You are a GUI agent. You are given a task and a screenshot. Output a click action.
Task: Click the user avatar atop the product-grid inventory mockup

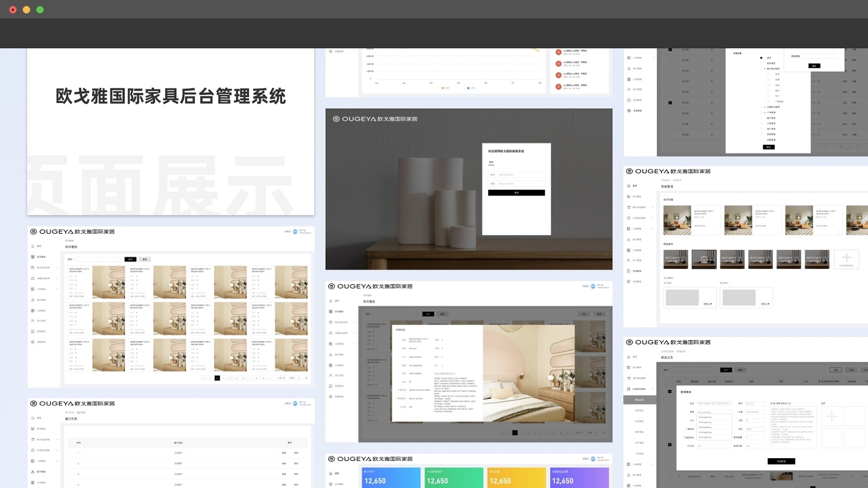295,232
